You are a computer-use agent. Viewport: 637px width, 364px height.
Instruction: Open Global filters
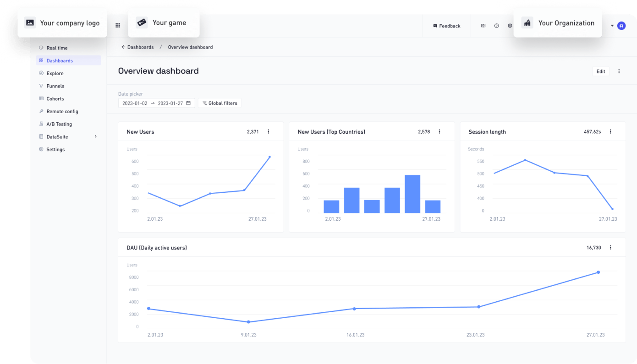[x=220, y=103]
